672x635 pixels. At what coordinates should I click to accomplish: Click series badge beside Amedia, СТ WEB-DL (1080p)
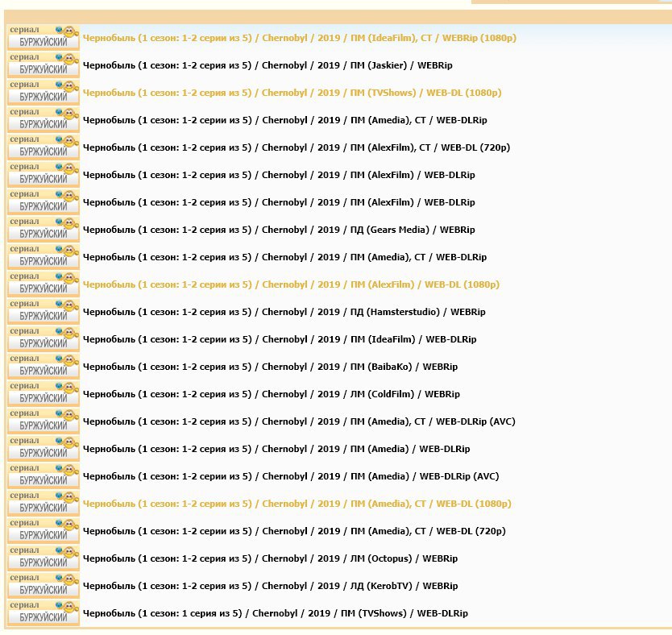pyautogui.click(x=44, y=504)
